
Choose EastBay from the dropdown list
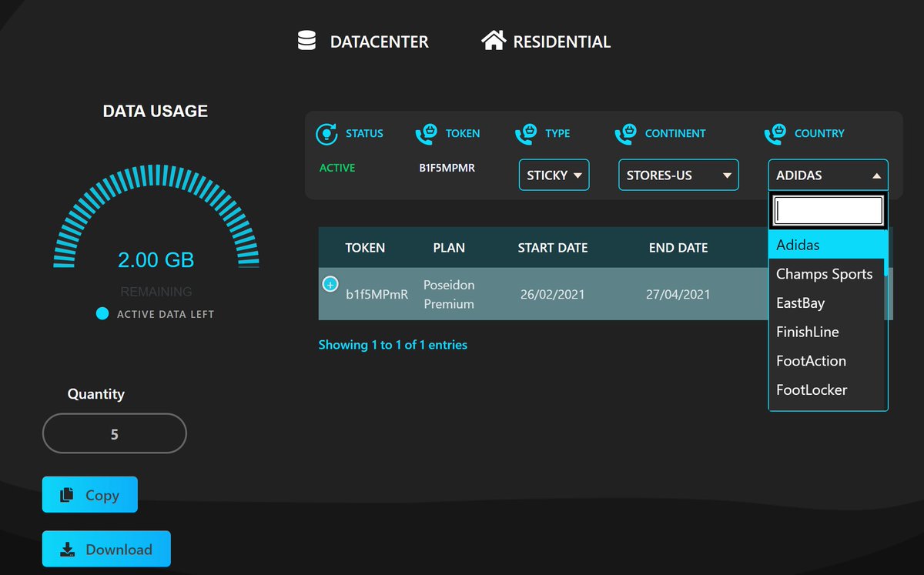tap(826, 303)
